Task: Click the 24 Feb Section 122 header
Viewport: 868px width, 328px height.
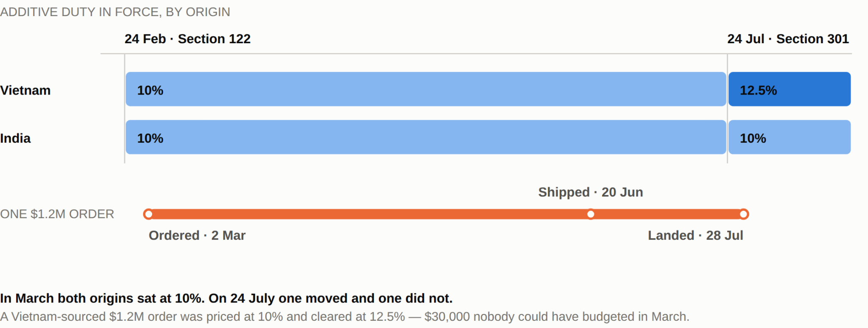Action: coord(187,39)
